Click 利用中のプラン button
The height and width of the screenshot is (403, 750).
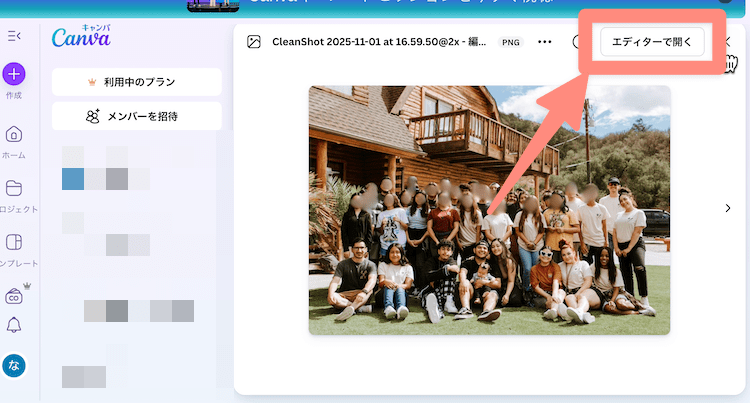pos(137,82)
